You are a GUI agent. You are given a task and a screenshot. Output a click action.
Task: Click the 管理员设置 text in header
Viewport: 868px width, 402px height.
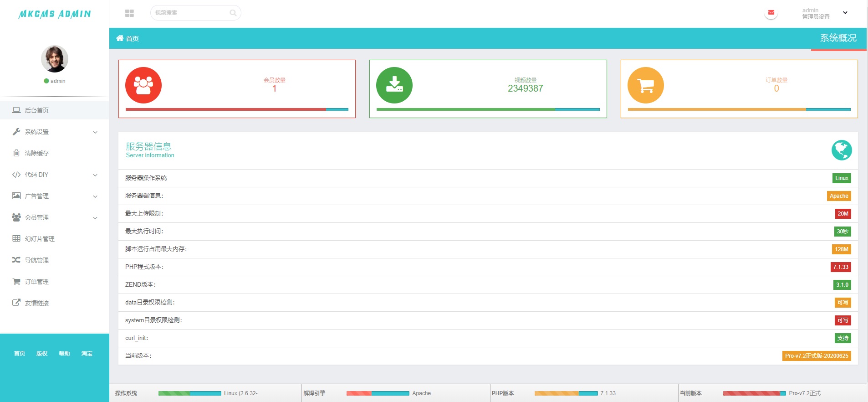tap(816, 17)
